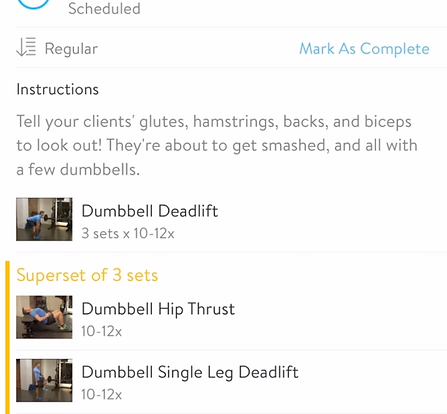Tap the blue circle status icon

33,4
